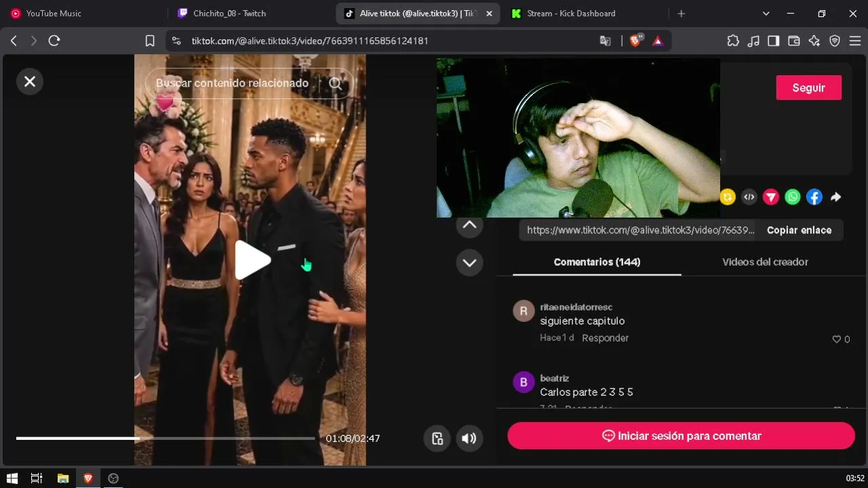Click the TikTok URL in address bar
Image resolution: width=868 pixels, height=488 pixels.
pos(310,41)
